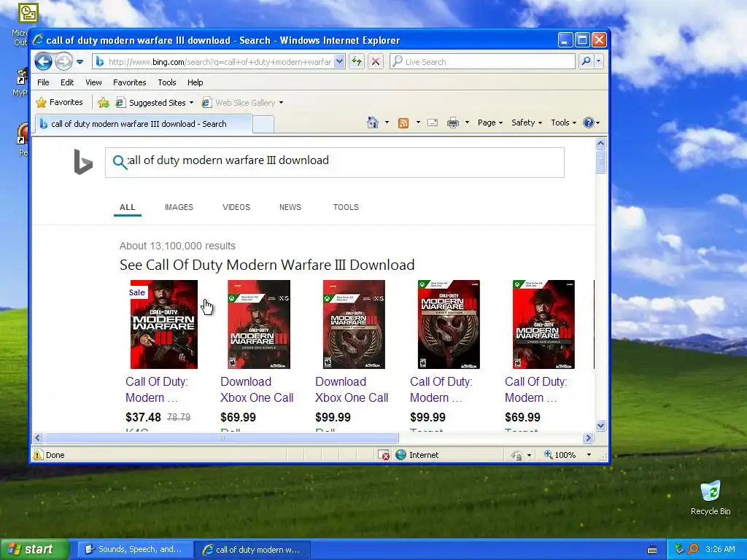Open the search provider dropdown arrow
This screenshot has height=560, width=747.
(x=599, y=61)
